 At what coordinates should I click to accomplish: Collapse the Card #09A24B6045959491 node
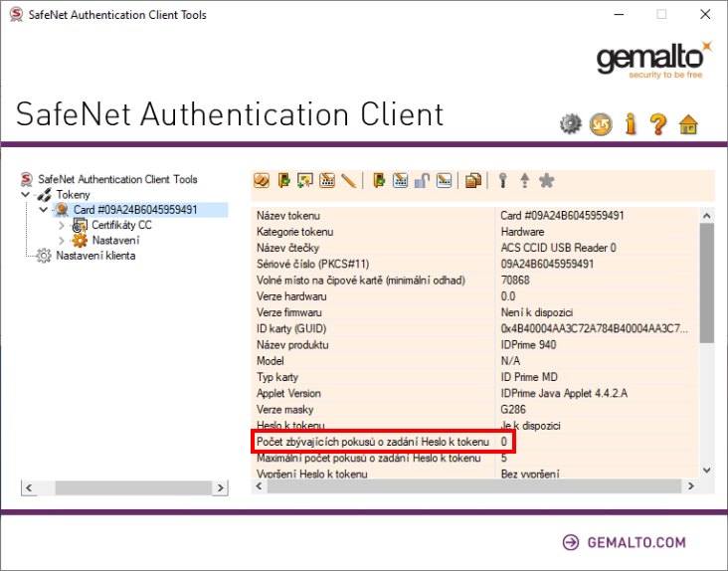click(x=44, y=210)
